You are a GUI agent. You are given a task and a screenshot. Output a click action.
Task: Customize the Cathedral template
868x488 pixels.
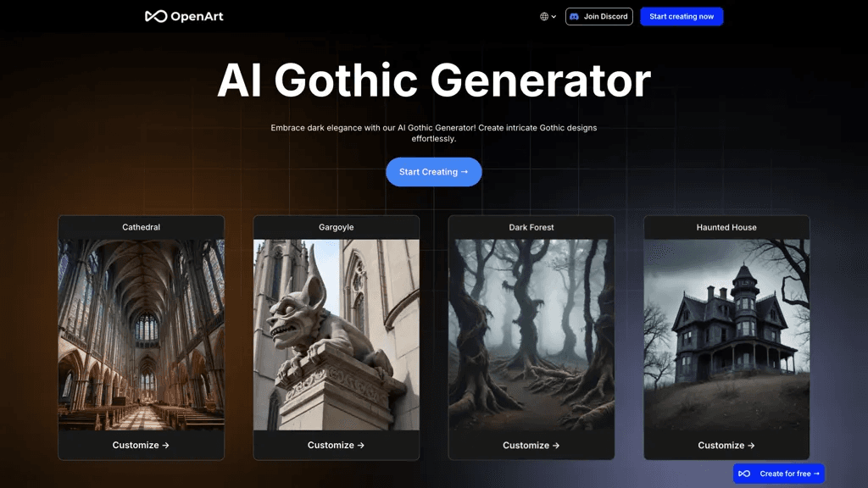pos(141,445)
